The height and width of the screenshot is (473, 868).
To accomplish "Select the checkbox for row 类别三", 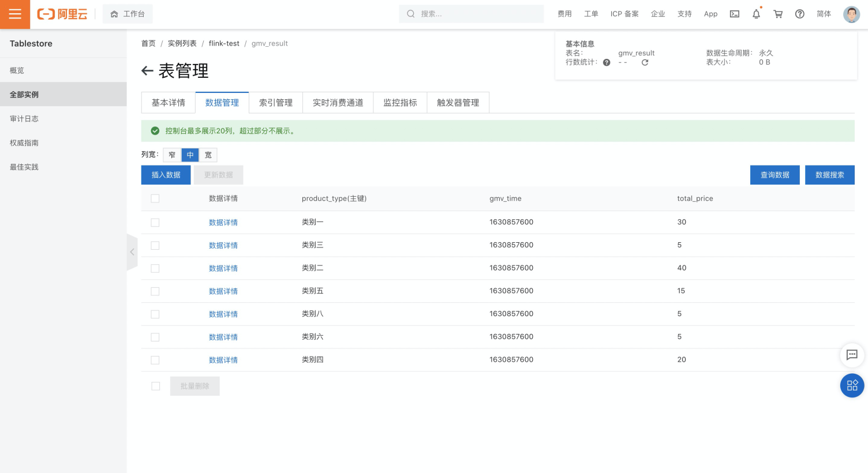I will [x=155, y=246].
